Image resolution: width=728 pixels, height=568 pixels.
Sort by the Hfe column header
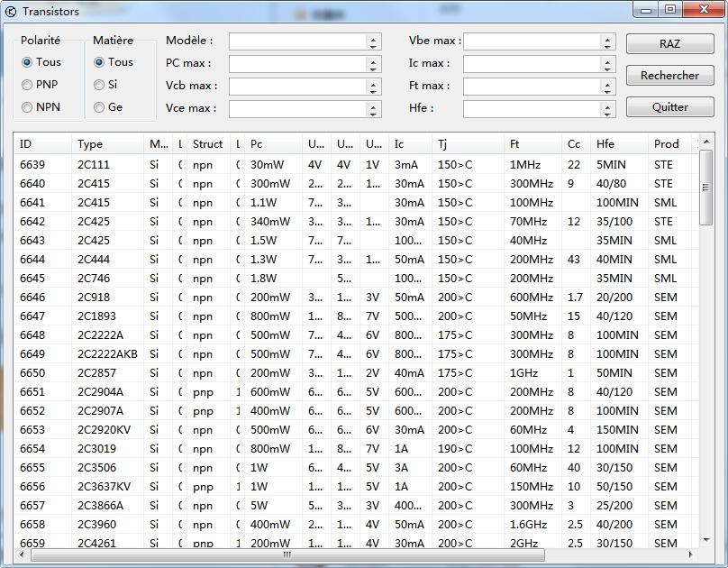click(618, 144)
